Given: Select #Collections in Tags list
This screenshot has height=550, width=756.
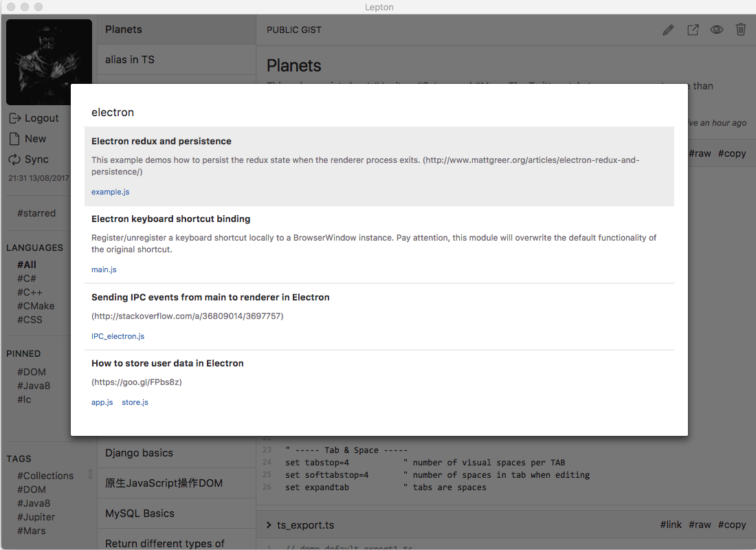Looking at the screenshot, I should pyautogui.click(x=45, y=476).
